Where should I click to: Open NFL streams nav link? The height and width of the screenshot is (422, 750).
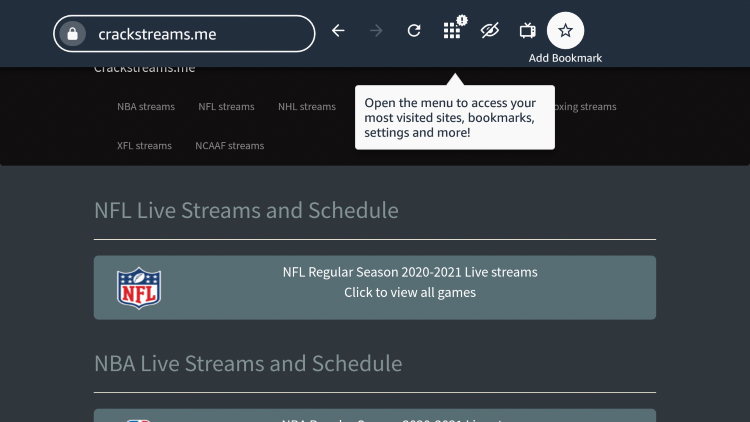[226, 107]
